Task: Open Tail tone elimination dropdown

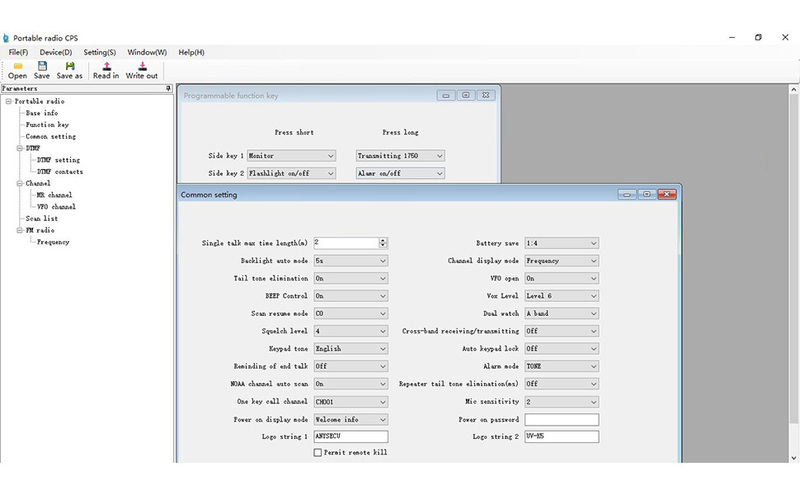Action: click(x=351, y=279)
